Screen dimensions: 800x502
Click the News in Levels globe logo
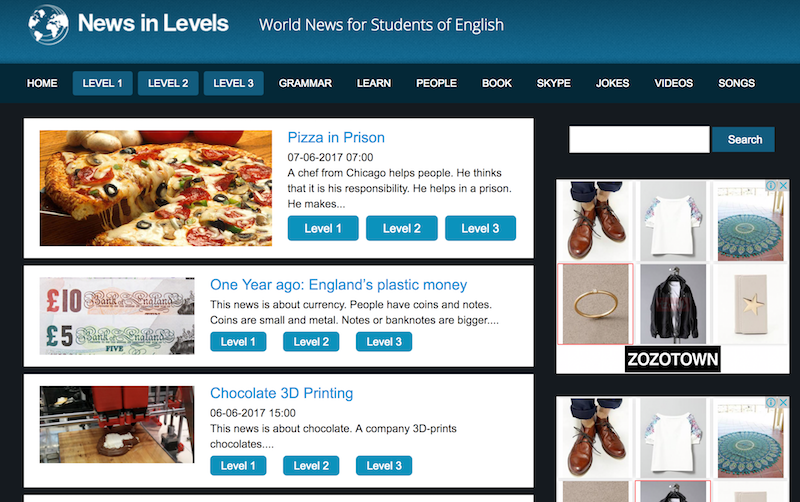(48, 24)
